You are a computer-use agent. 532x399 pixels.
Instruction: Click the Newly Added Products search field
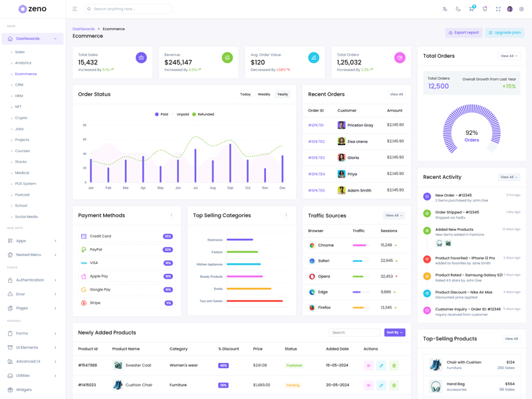click(x=354, y=332)
